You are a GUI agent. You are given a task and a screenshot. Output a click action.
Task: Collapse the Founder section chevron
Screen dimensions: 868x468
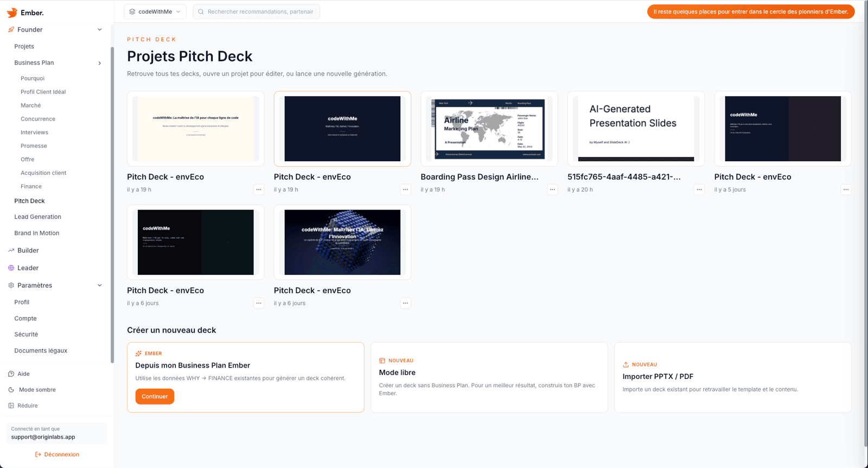99,30
